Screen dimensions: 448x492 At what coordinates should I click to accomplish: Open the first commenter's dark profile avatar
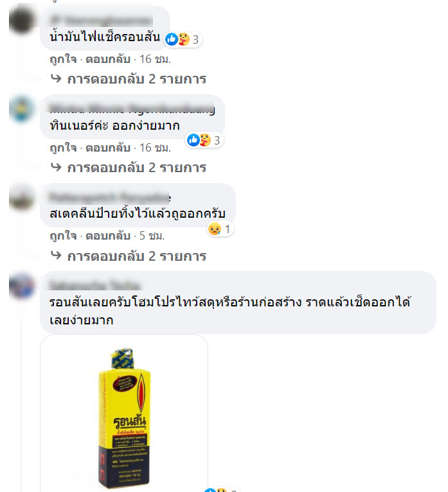22,21
